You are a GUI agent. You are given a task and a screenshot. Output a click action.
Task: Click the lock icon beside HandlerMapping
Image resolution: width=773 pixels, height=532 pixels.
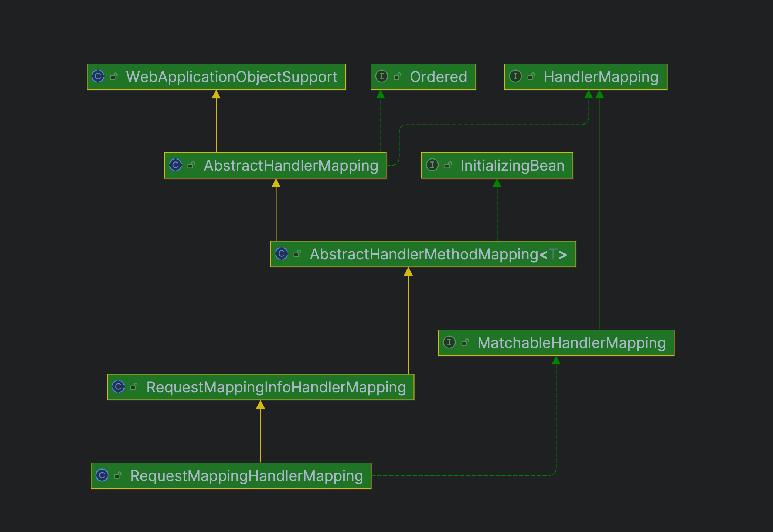pyautogui.click(x=531, y=76)
